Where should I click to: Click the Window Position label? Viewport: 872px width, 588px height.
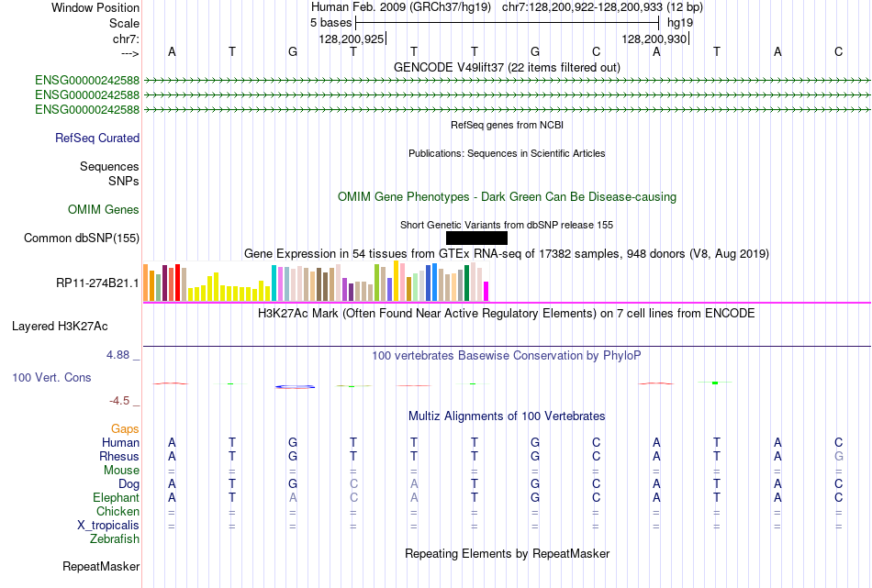95,7
